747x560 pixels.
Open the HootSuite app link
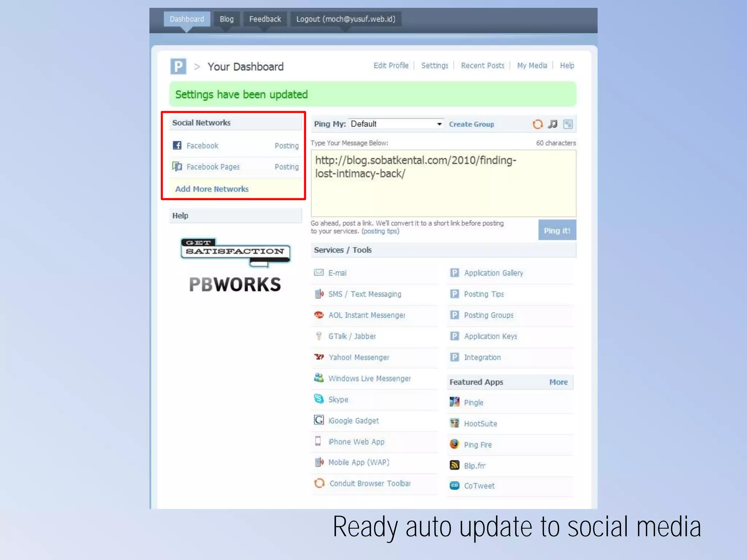480,424
